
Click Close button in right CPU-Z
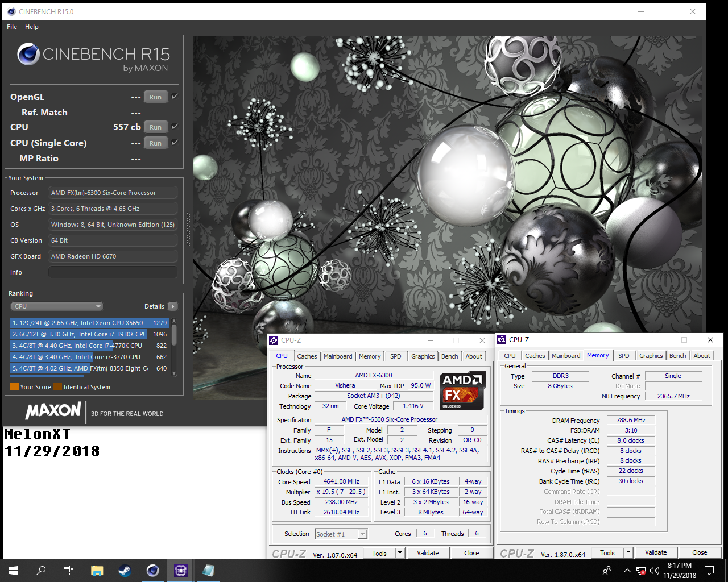coord(700,552)
